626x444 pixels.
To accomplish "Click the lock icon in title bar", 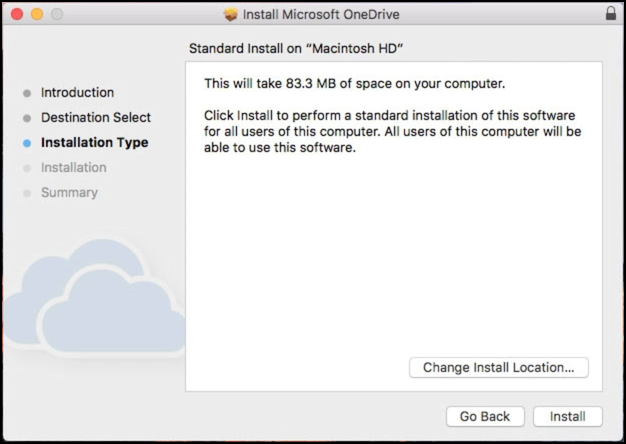I will [x=611, y=13].
